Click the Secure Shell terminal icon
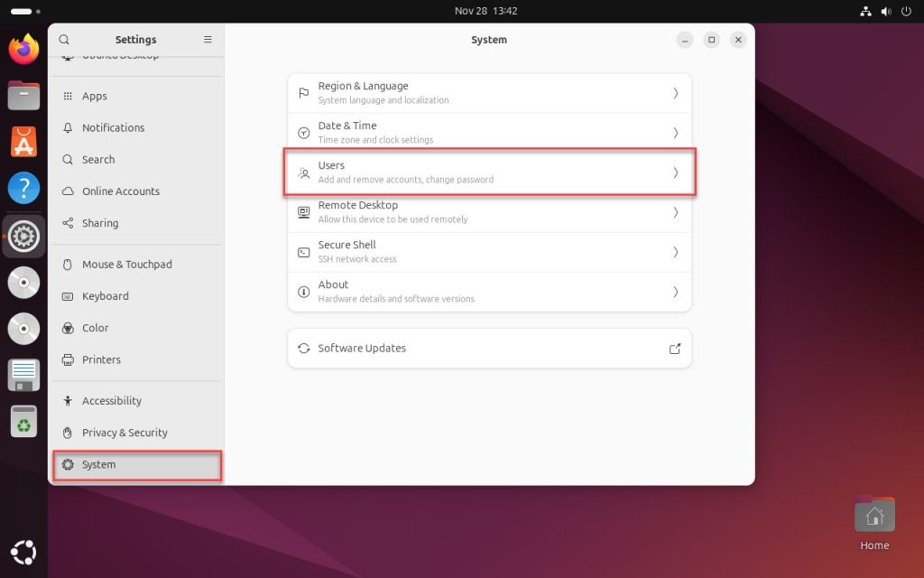Screen dimensions: 924x578 coord(303,253)
